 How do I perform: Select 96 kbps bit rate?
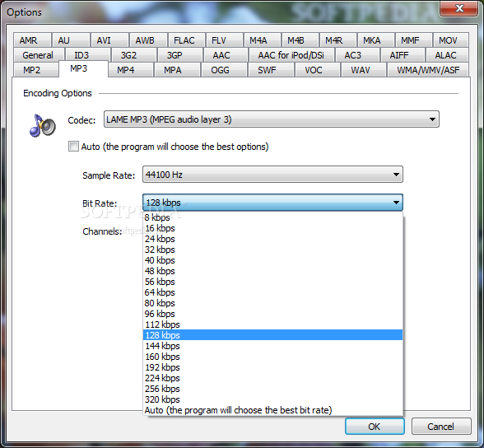pos(273,314)
